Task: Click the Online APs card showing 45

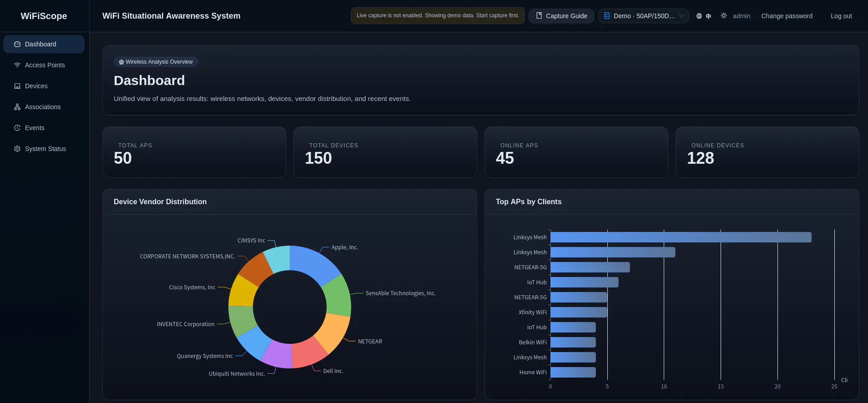Action: pyautogui.click(x=576, y=152)
